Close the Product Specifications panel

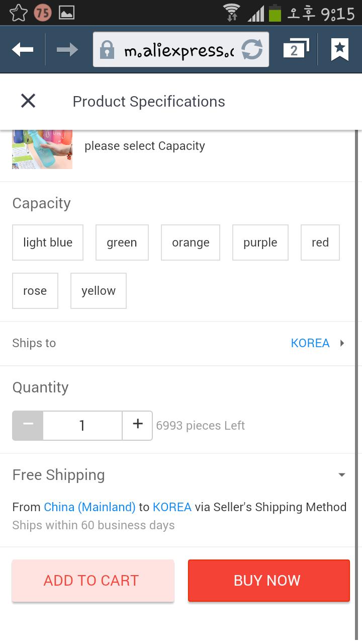point(28,101)
